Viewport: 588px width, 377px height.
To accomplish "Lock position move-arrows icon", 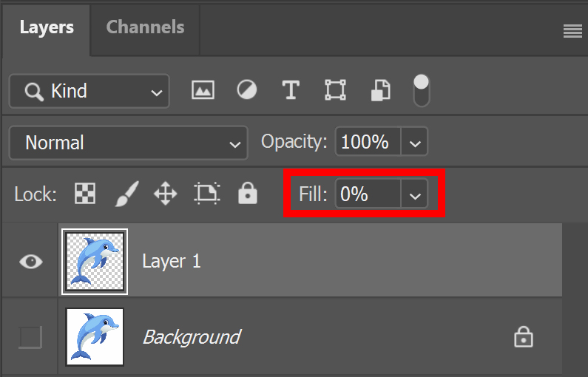I will pos(166,194).
